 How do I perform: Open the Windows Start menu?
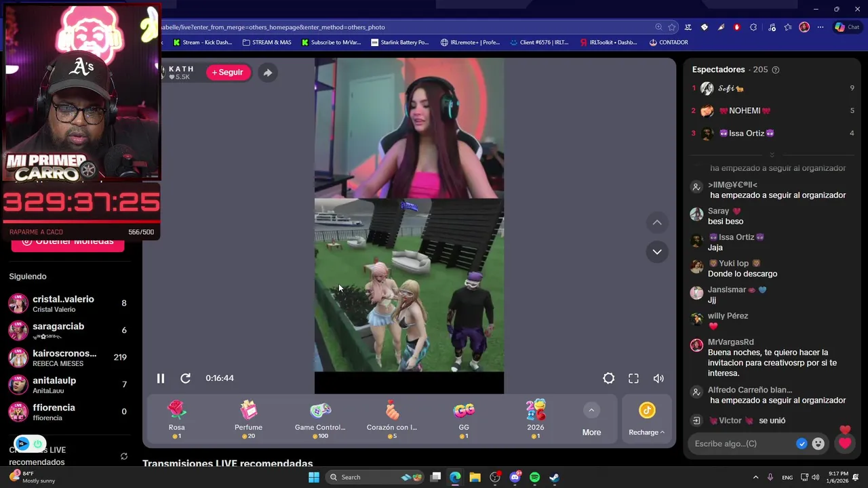coord(313,477)
